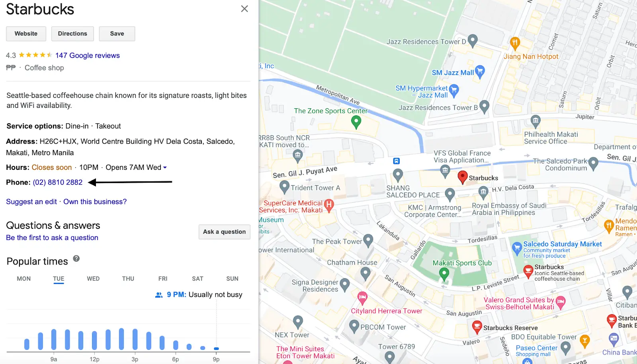
Task: Get Directions to Starbucks
Action: [72, 34]
